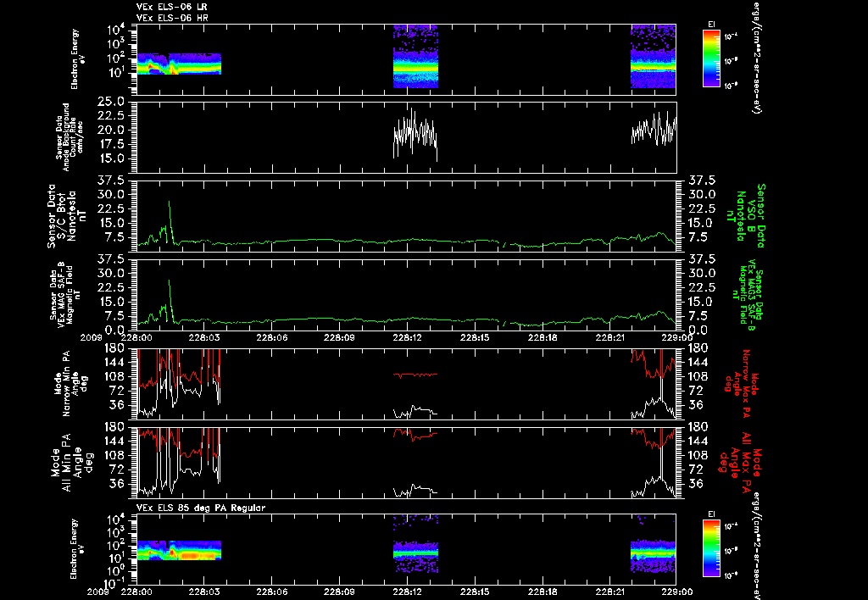Select the 'Anode Background Count Rate' axis label

(70, 136)
